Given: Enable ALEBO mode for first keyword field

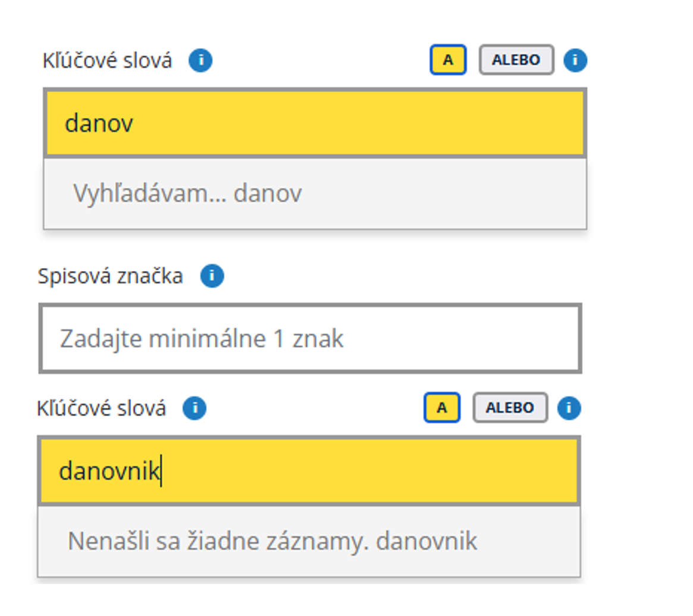Looking at the screenshot, I should 516,59.
